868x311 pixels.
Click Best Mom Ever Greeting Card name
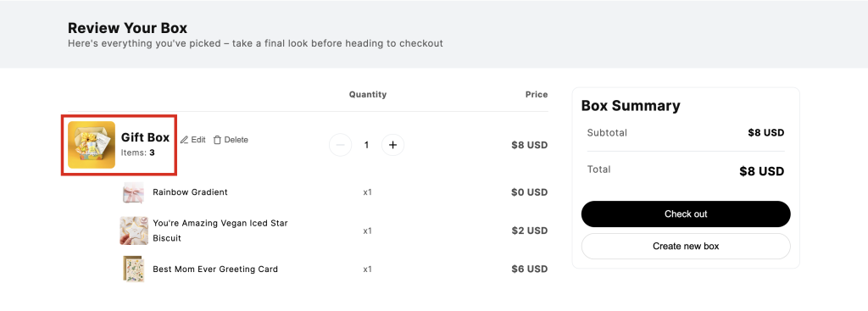click(215, 269)
